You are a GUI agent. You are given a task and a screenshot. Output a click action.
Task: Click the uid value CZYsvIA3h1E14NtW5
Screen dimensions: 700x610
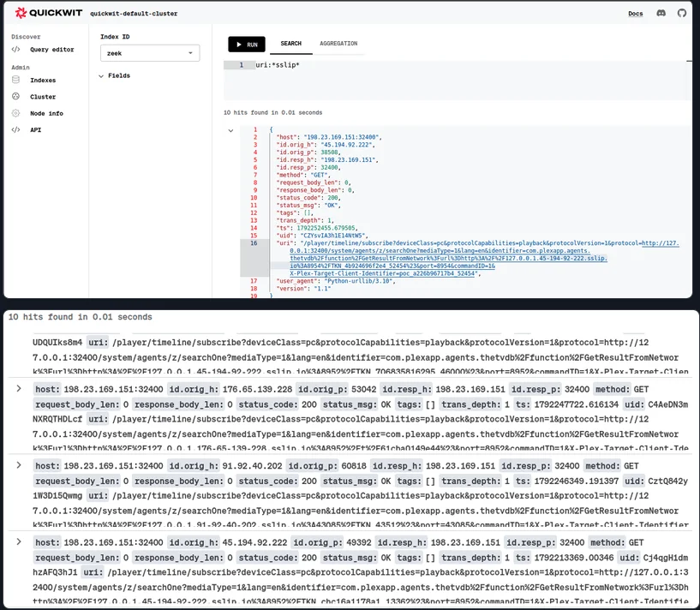[x=334, y=236]
